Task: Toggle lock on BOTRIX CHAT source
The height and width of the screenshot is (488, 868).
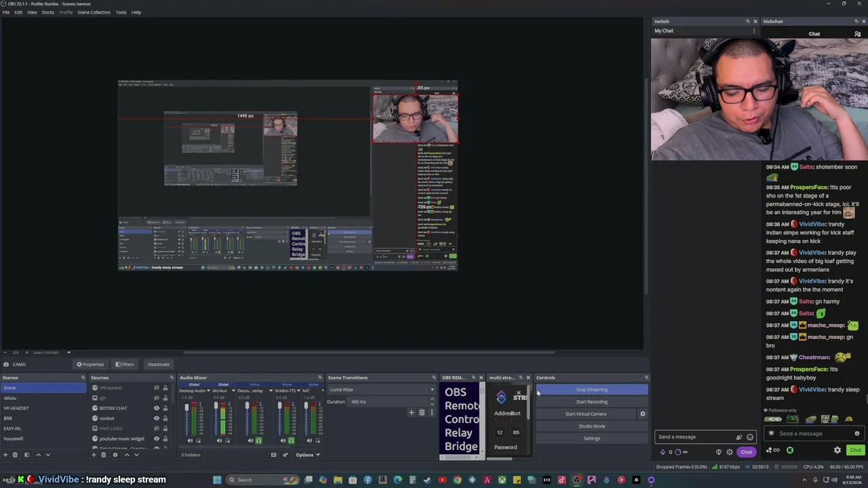Action: 165,408
